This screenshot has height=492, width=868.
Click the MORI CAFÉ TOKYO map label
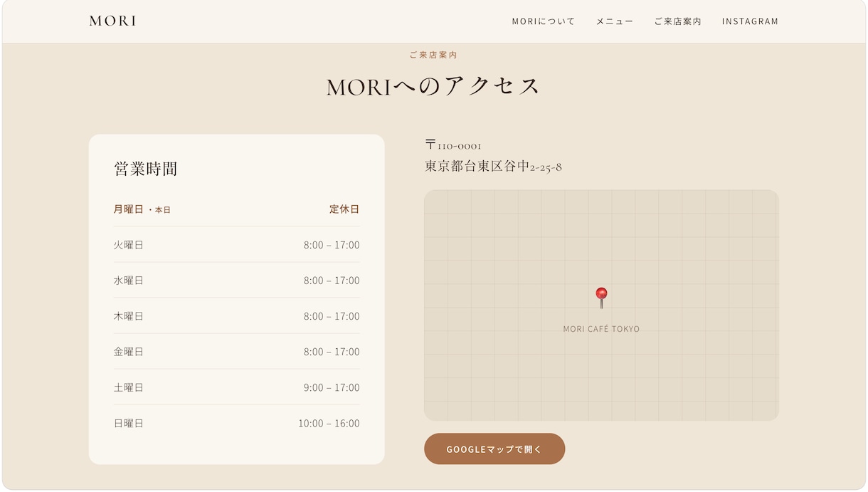(601, 329)
